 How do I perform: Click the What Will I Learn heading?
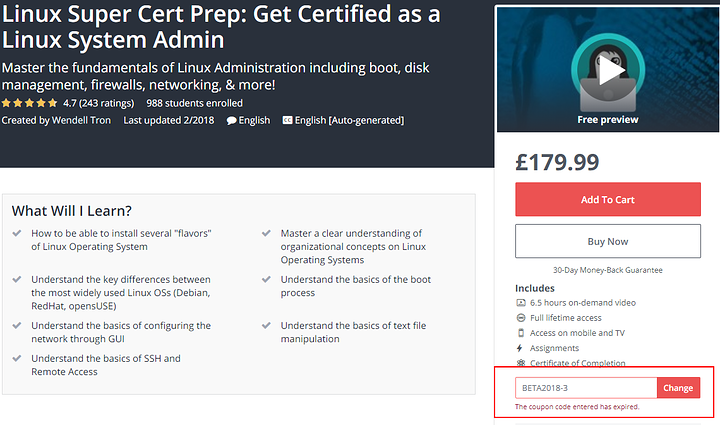click(x=72, y=211)
